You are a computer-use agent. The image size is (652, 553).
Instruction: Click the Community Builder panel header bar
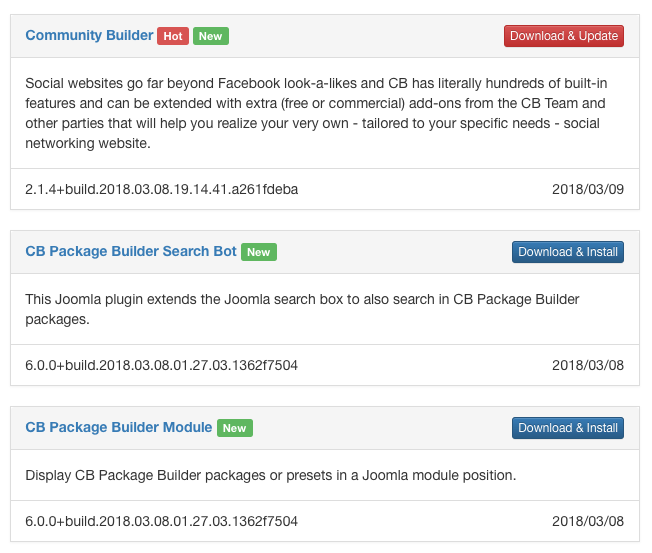(325, 36)
